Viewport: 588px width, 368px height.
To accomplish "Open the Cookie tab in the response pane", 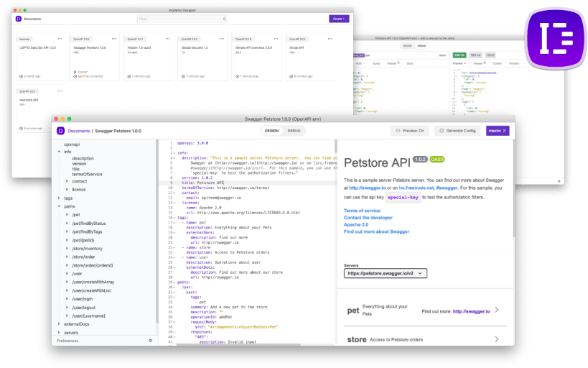I will [497, 63].
